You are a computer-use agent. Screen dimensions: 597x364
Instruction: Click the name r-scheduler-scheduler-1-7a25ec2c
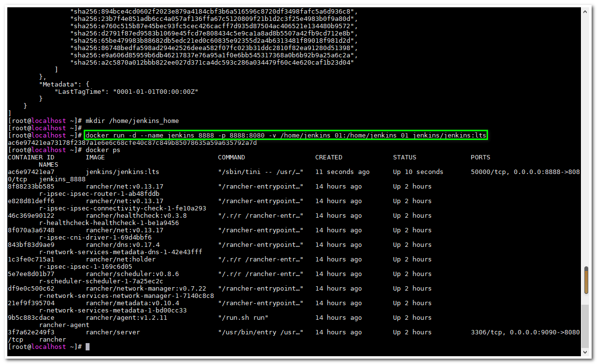click(x=101, y=281)
